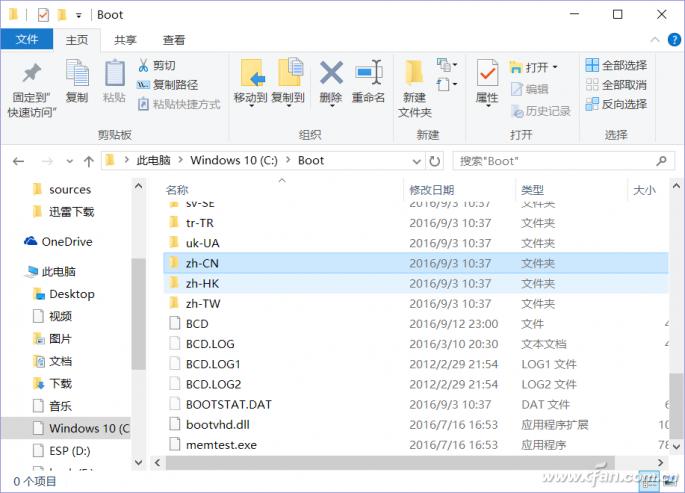
Task: Click 此电脑 in address bar
Action: (x=153, y=161)
